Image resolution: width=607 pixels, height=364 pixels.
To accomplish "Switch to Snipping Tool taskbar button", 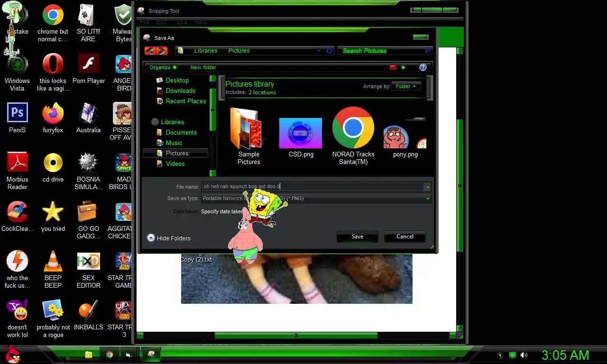I will pyautogui.click(x=151, y=355).
